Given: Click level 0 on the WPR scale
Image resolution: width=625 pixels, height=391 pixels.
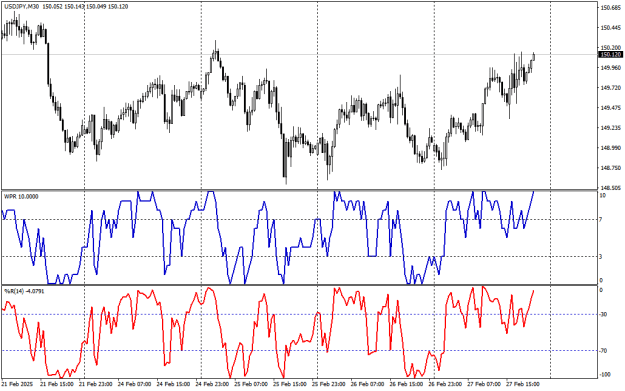Looking at the screenshot, I should (x=601, y=281).
